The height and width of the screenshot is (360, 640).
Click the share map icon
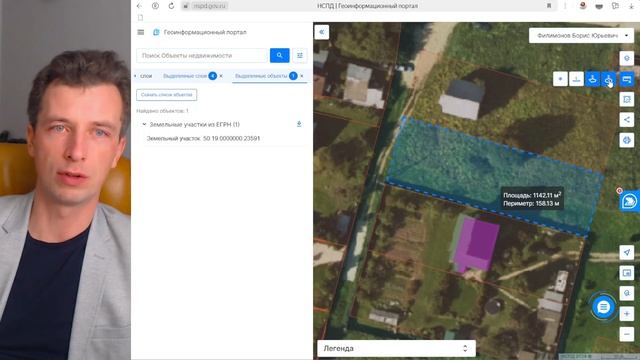coord(627,120)
